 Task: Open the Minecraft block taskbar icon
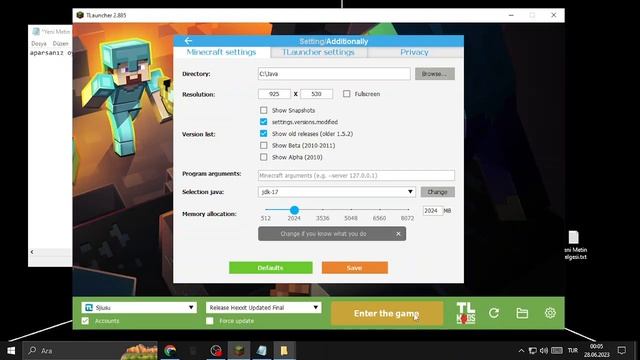coord(239,351)
